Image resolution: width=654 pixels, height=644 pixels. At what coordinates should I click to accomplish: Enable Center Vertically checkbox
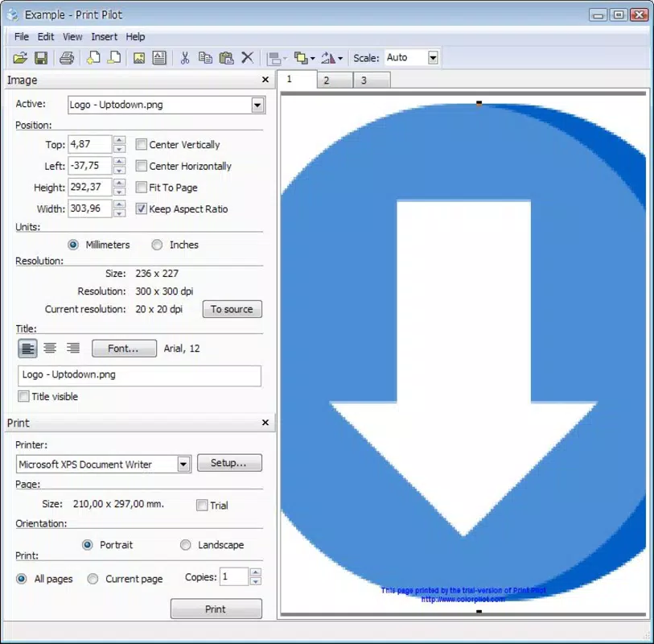(142, 144)
